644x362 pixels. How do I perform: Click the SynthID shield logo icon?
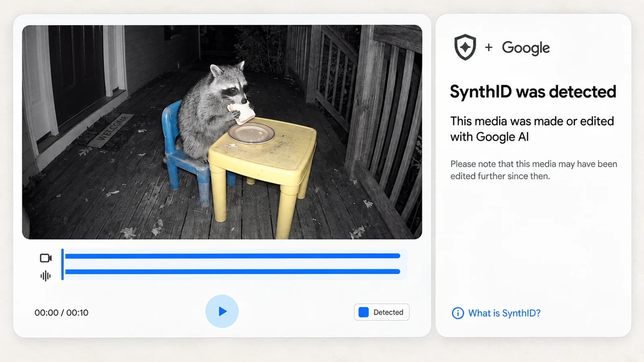pos(465,47)
